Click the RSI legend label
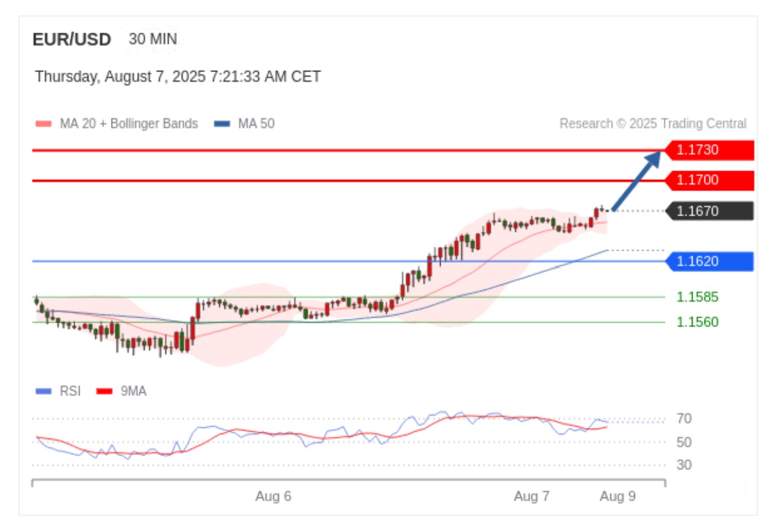The image size is (779, 532). point(70,391)
